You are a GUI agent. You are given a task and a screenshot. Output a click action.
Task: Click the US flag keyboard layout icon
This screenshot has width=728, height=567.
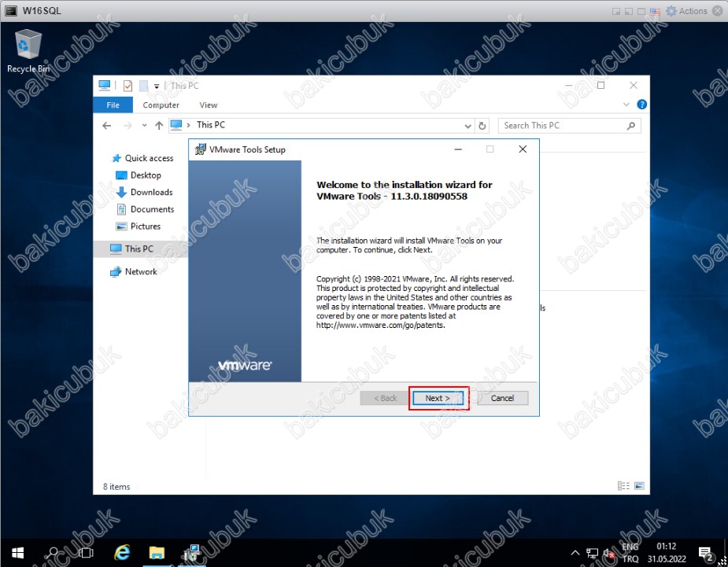point(655,12)
